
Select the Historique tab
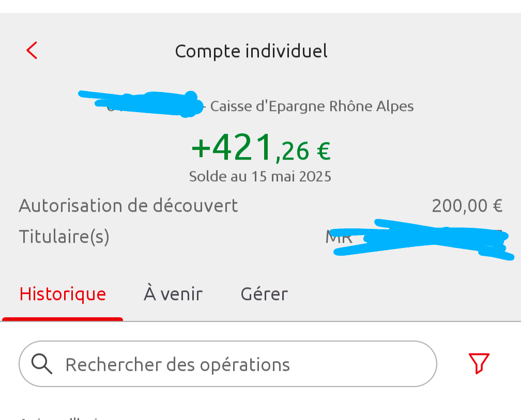[x=63, y=294]
